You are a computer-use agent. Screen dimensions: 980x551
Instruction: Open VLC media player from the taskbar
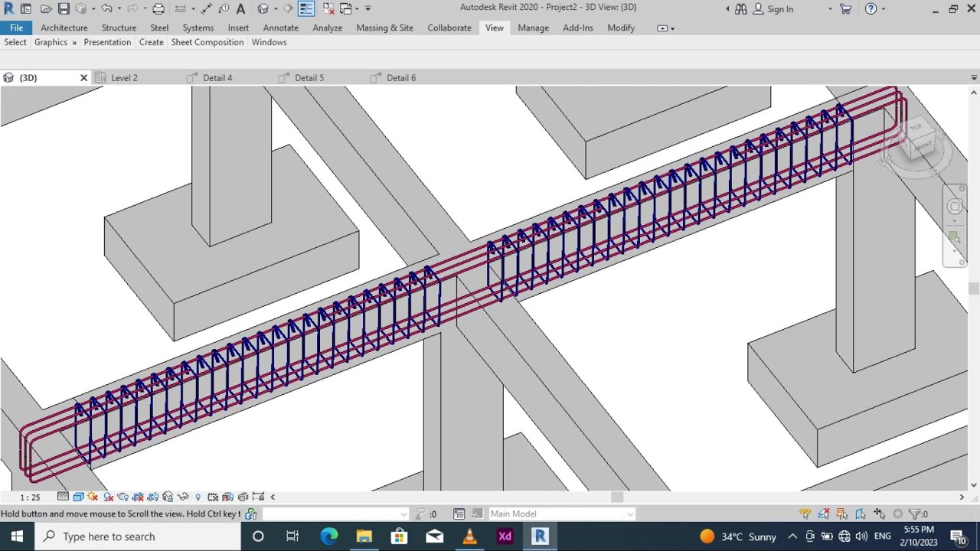(x=469, y=536)
